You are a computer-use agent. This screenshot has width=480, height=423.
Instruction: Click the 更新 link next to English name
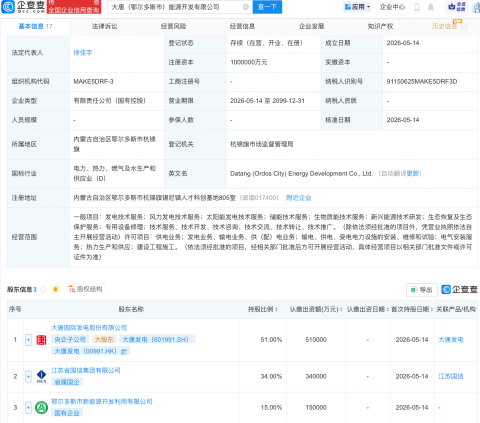(413, 173)
